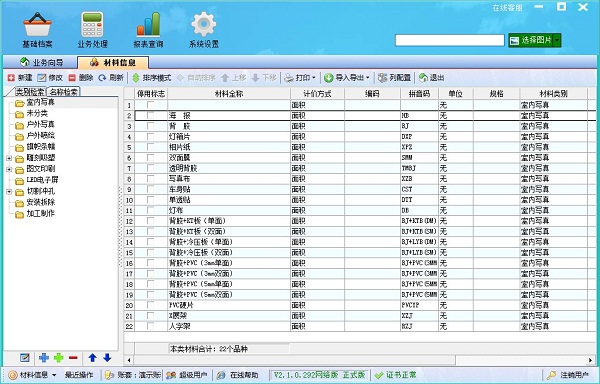Expand the 切割冲孔 tree node
600x384 pixels.
pyautogui.click(x=9, y=191)
